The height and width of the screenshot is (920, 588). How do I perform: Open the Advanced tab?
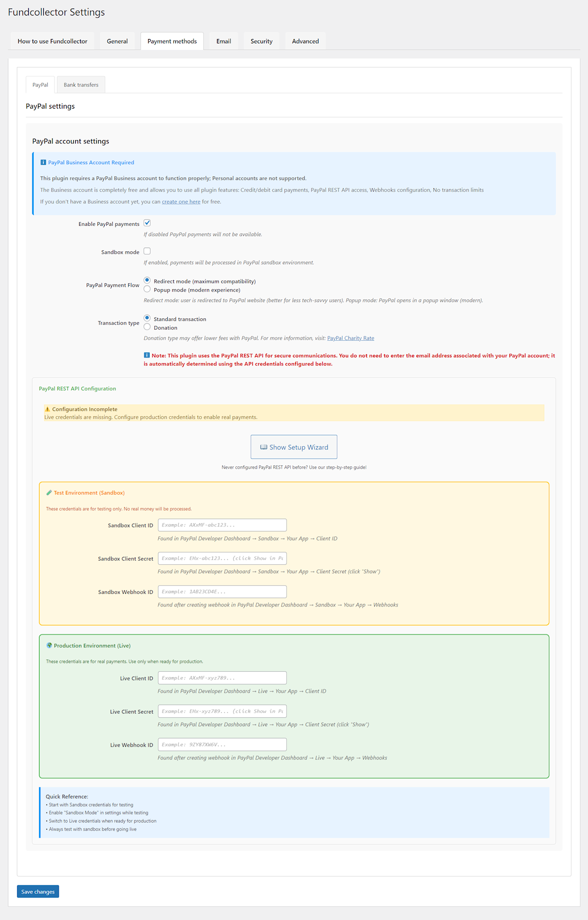(x=305, y=41)
